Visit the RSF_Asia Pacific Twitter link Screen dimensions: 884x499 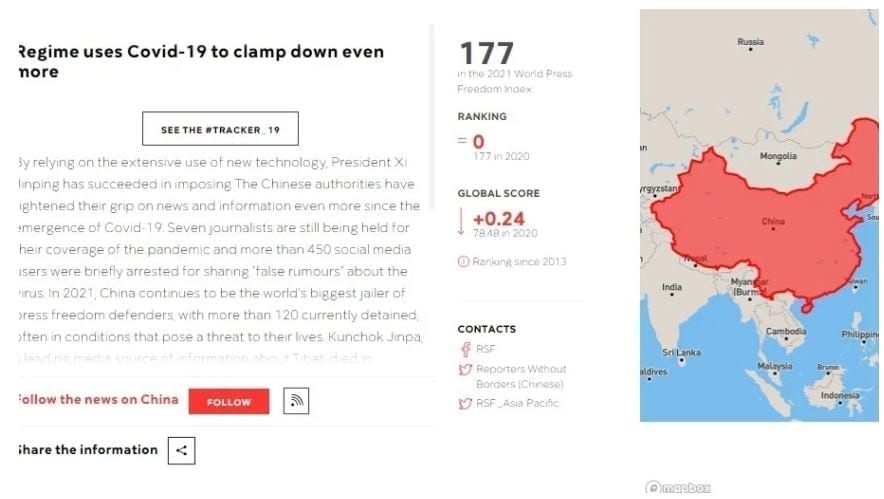517,404
